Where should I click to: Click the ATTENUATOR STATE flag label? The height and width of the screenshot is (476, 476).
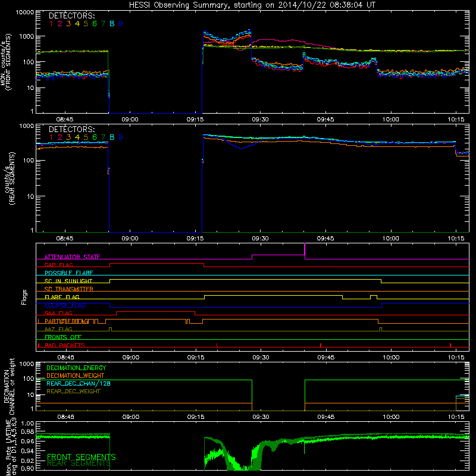pos(72,257)
